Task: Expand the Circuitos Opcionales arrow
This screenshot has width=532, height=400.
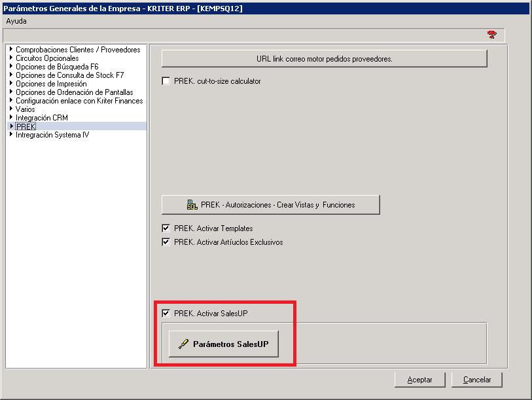Action: point(11,58)
